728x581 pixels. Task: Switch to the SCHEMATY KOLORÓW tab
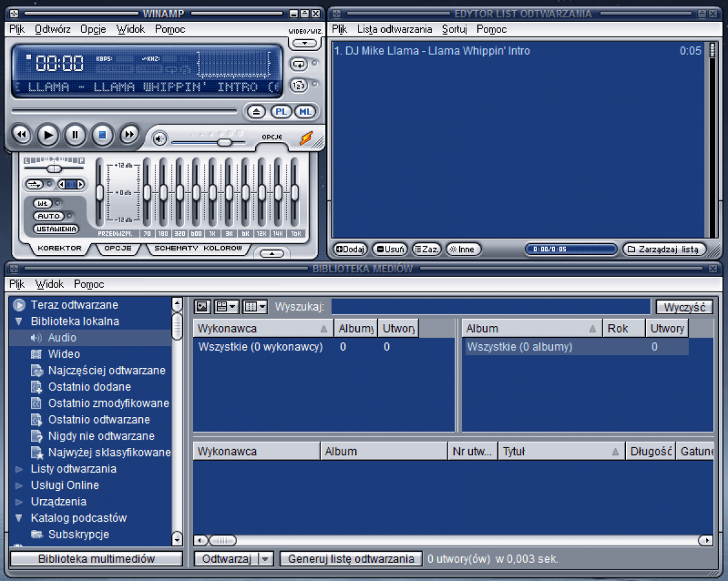pos(198,249)
